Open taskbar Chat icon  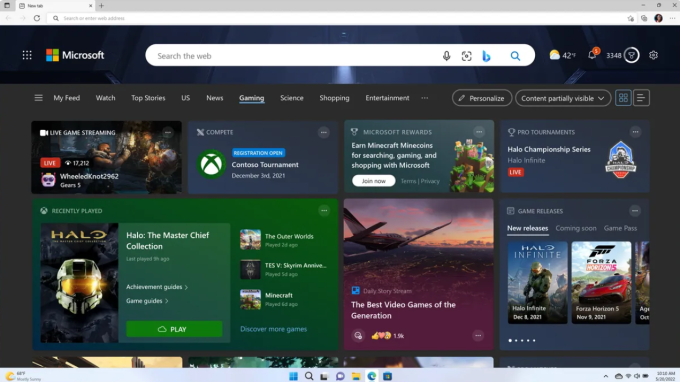[340, 376]
